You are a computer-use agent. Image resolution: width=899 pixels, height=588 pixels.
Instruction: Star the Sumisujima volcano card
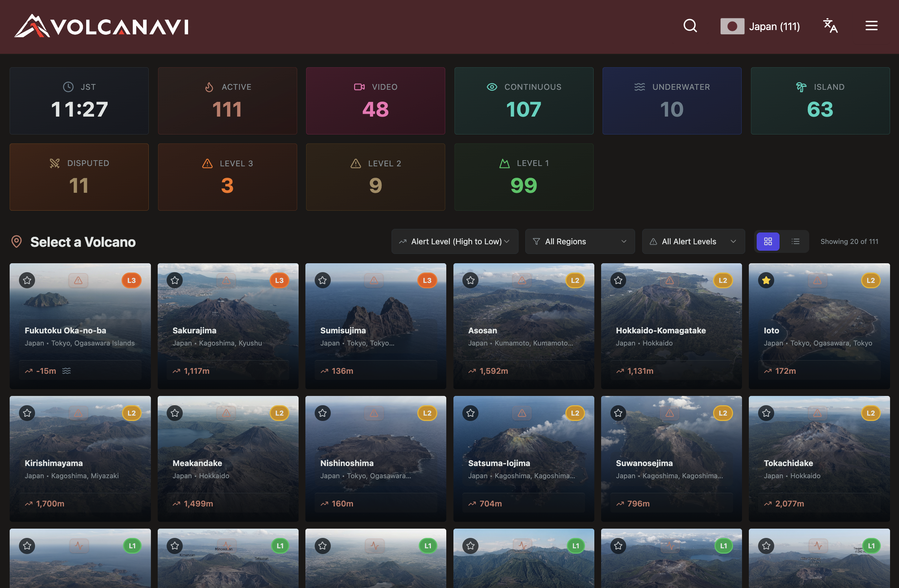tap(323, 280)
